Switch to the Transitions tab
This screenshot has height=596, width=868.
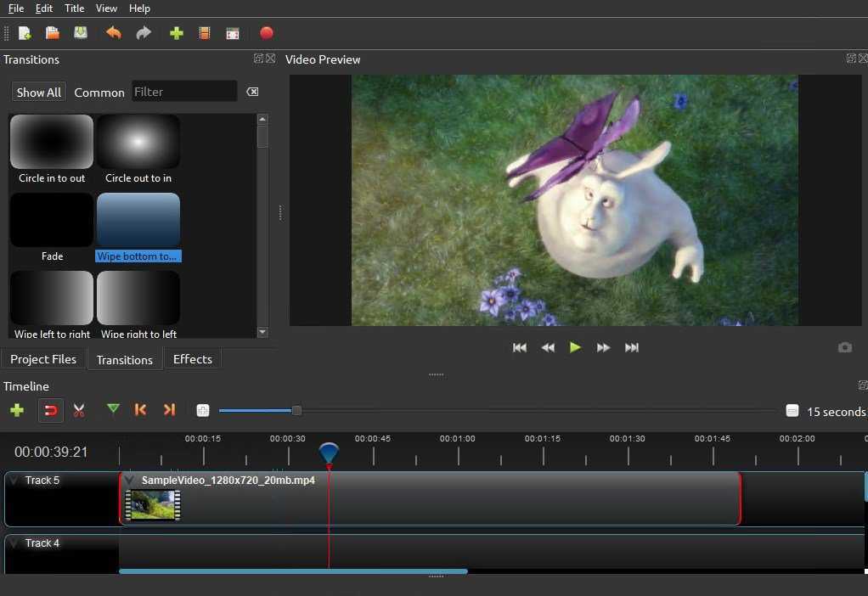coord(125,360)
